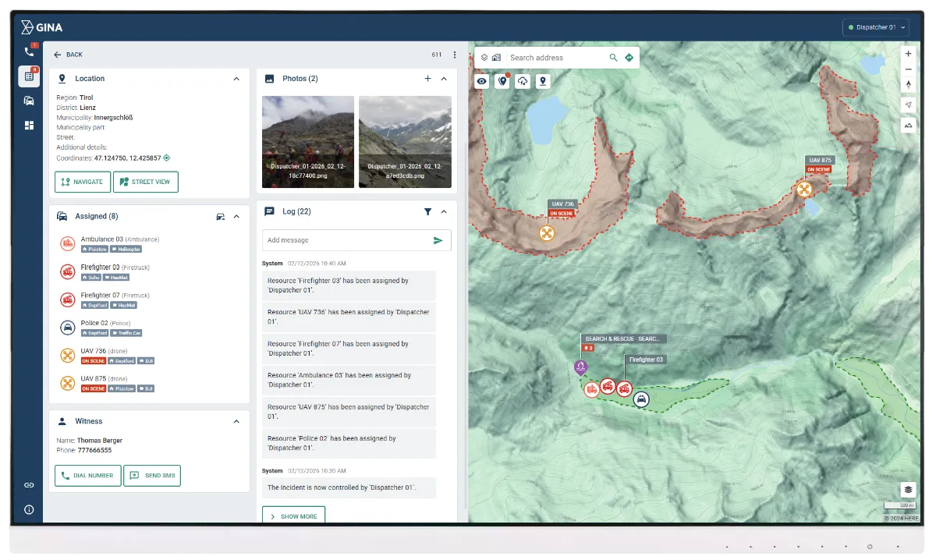Click the log filter funnel icon
The height and width of the screenshot is (560, 936).
pyautogui.click(x=427, y=211)
